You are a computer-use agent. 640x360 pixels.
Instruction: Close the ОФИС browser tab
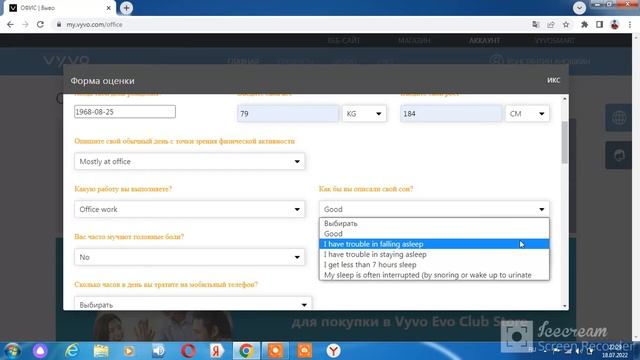tap(109, 8)
